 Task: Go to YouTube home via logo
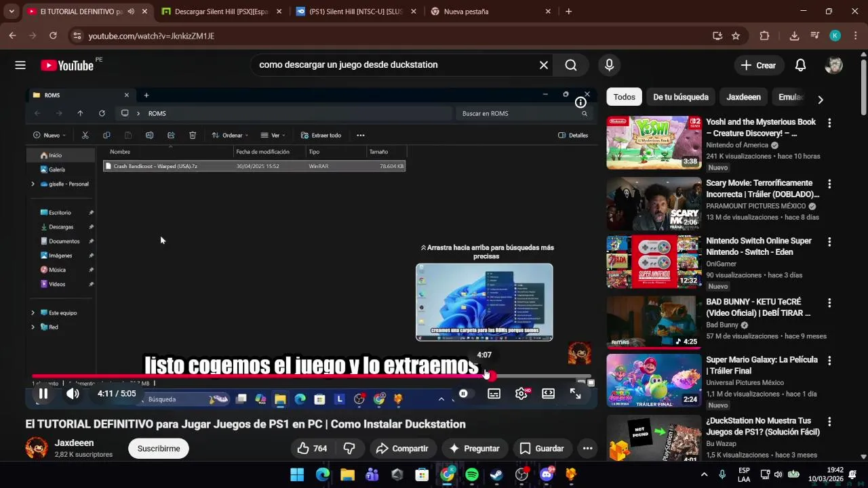67,65
